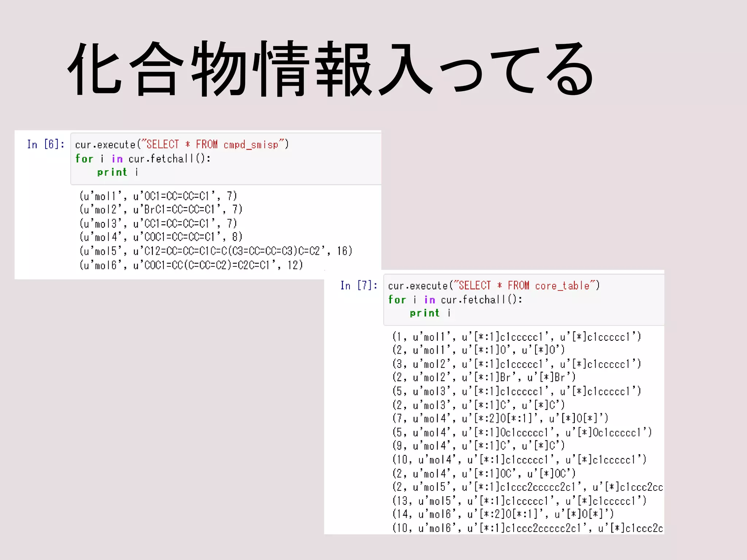Image resolution: width=747 pixels, height=560 pixels.
Task: Click core_table row mol1 [*:1]O
Action: pyautogui.click(x=479, y=350)
